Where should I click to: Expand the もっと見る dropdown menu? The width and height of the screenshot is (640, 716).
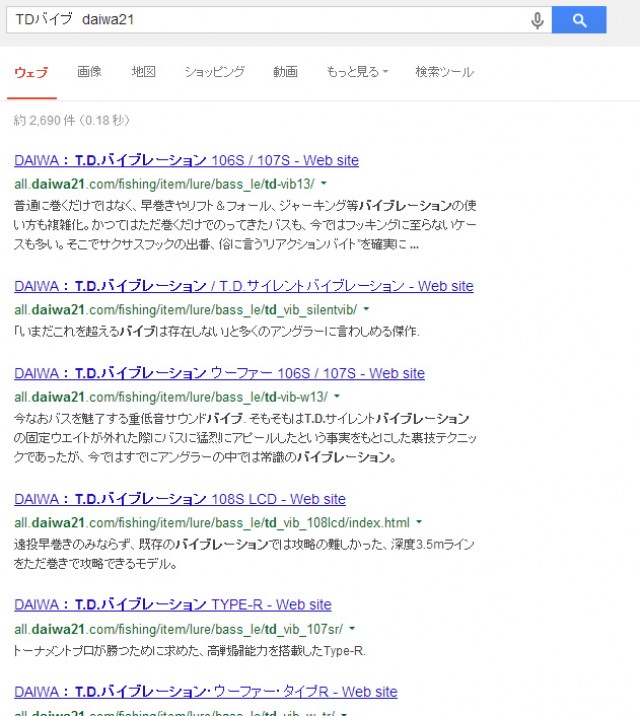tap(357, 72)
